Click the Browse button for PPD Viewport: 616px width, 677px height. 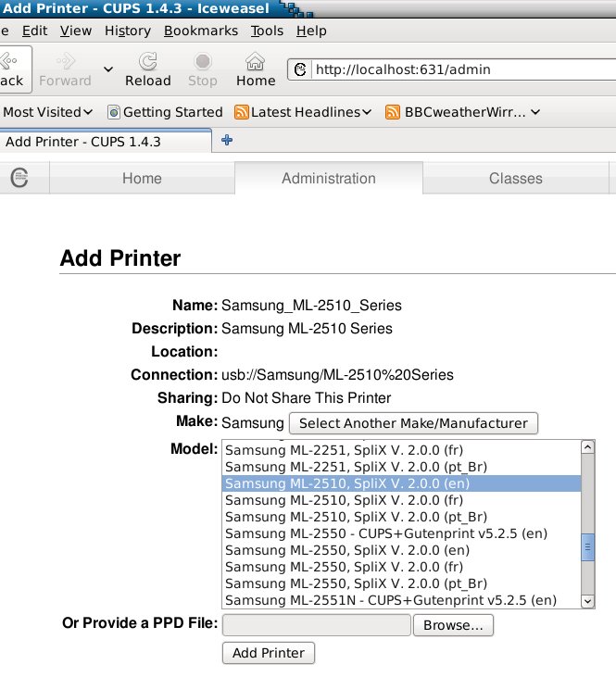[x=453, y=625]
